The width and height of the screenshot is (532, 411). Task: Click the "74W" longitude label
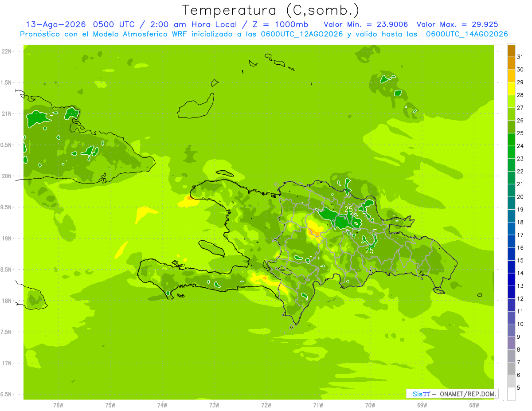(162, 405)
